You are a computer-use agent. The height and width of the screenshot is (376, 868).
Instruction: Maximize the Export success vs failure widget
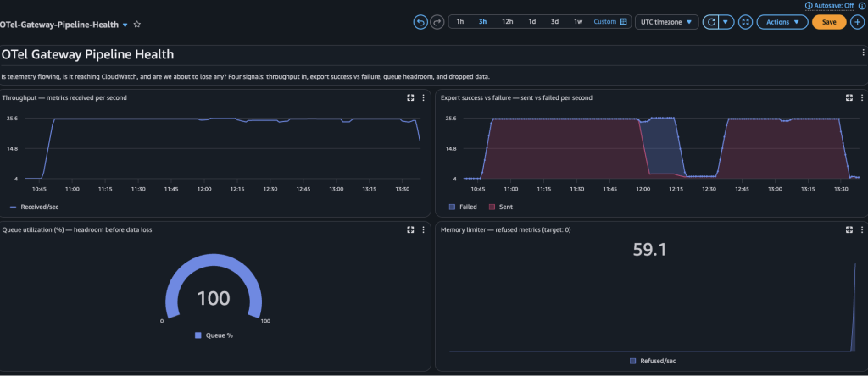(x=849, y=97)
